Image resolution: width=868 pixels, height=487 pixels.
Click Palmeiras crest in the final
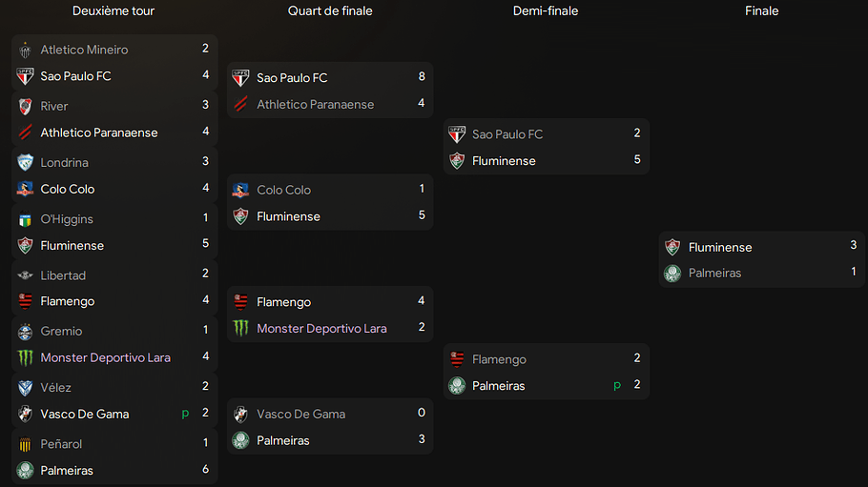point(672,273)
